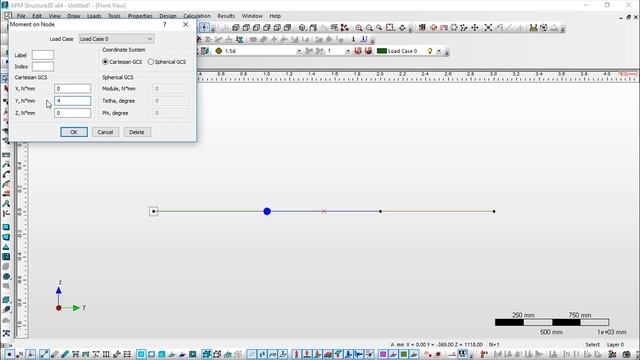Image resolution: width=640 pixels, height=360 pixels.
Task: Click the Zoom window magnifier icon
Action: coord(379,28)
